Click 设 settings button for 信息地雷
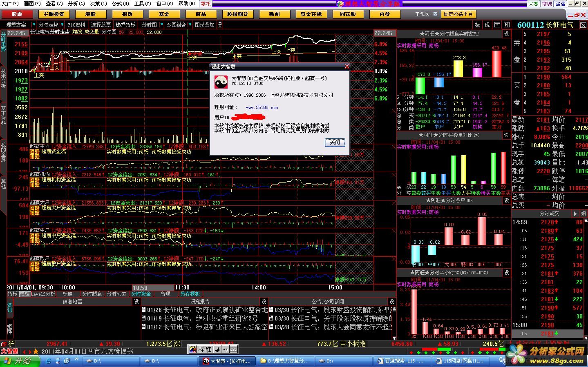Screen dimensions: 588x367 coord(136,302)
